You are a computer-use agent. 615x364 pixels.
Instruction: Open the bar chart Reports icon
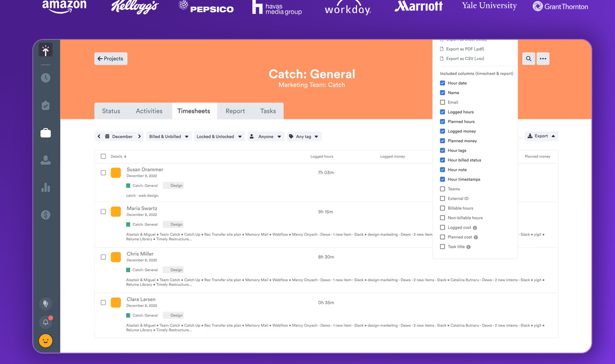[x=45, y=187]
